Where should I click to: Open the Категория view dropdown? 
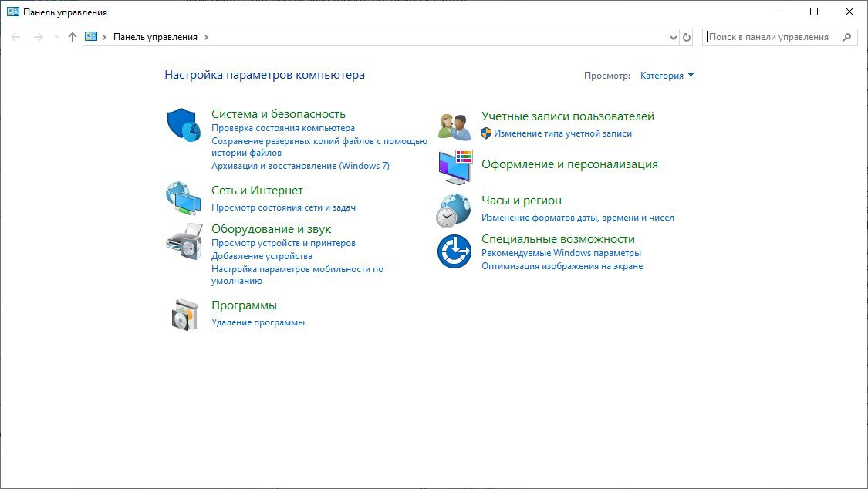pyautogui.click(x=667, y=76)
